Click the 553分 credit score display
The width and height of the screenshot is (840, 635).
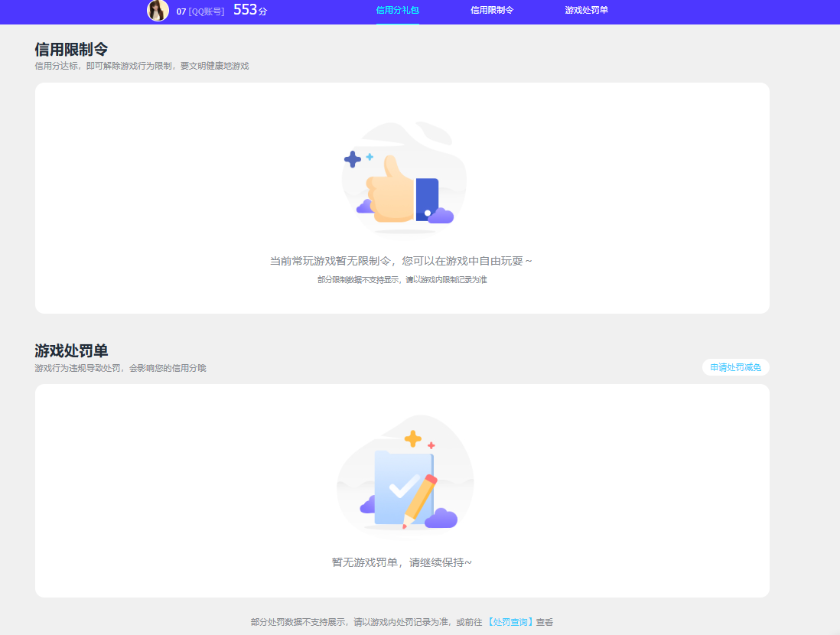tap(249, 11)
